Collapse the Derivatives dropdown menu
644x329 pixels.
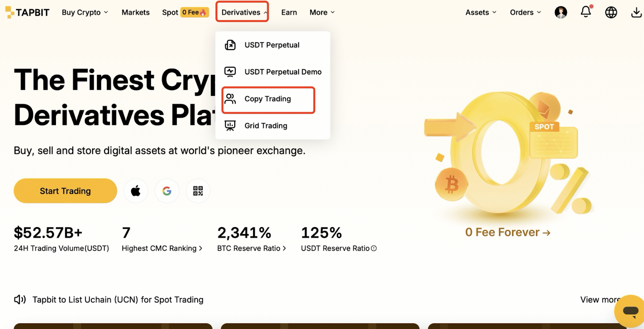pos(242,12)
